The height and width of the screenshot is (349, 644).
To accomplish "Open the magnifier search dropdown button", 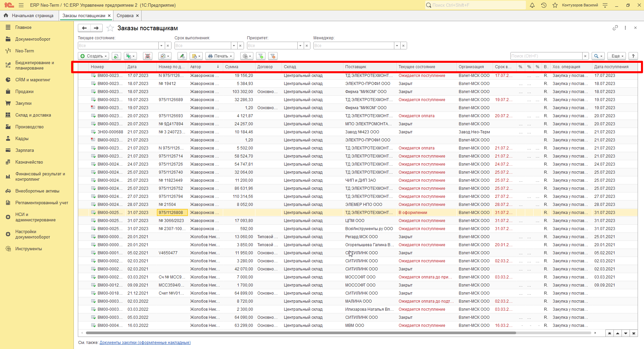I will click(x=598, y=56).
